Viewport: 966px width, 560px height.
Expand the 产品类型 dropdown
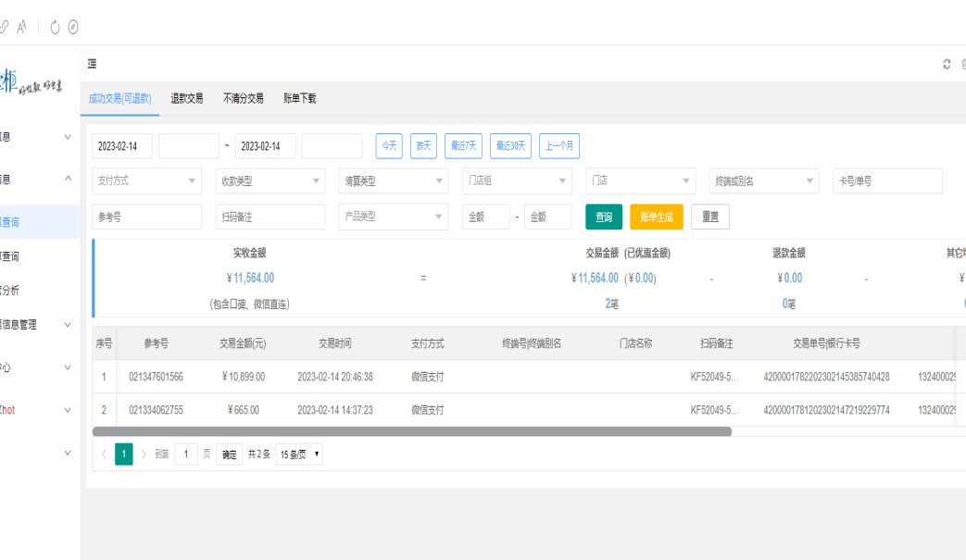tap(393, 217)
